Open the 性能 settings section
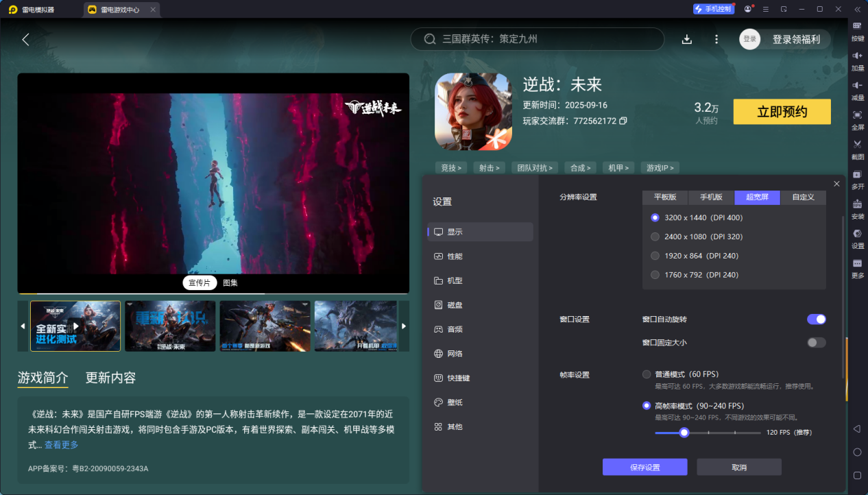The image size is (868, 495). (x=455, y=256)
